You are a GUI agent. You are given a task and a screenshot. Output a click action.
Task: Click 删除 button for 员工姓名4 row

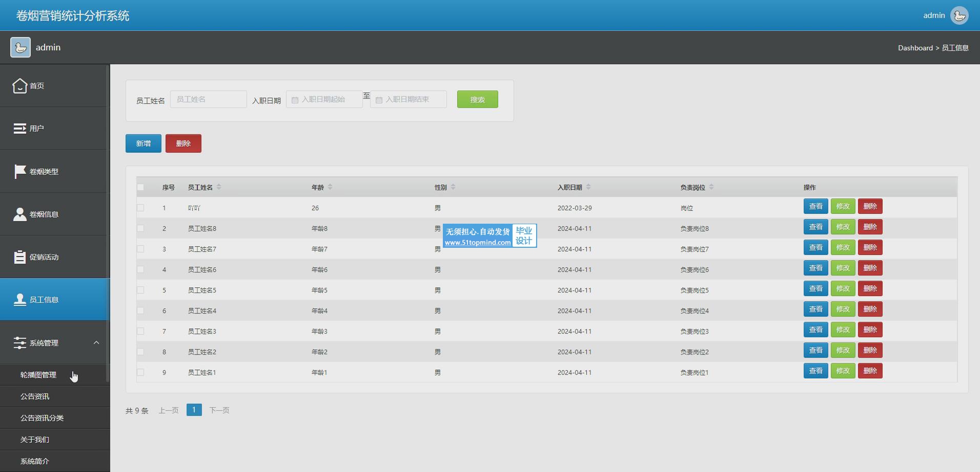point(870,309)
